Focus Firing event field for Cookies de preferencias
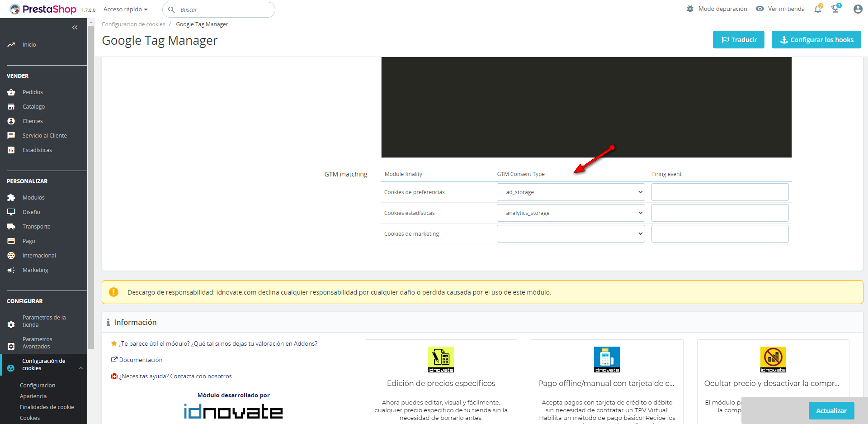The width and height of the screenshot is (868, 424). [720, 192]
